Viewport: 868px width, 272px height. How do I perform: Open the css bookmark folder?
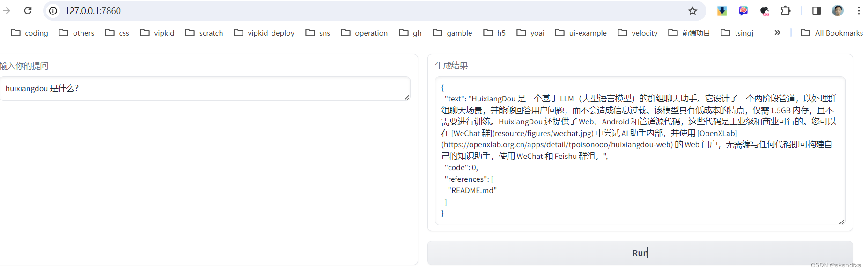tap(117, 33)
